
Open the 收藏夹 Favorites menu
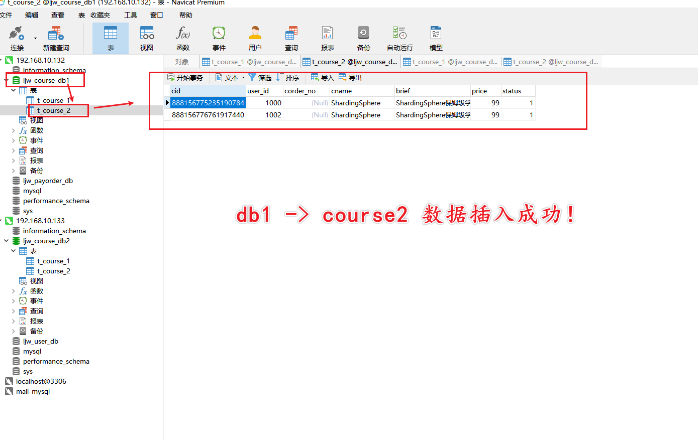pos(100,15)
